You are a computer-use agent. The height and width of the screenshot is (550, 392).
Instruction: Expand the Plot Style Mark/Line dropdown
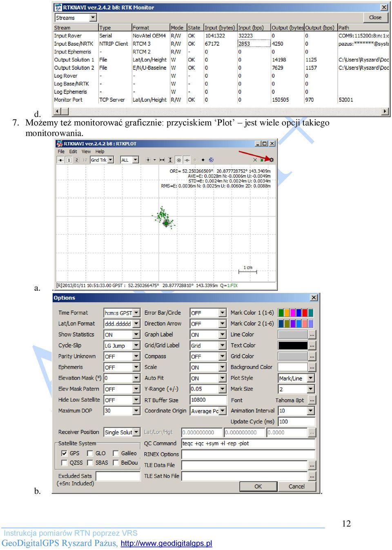311,378
